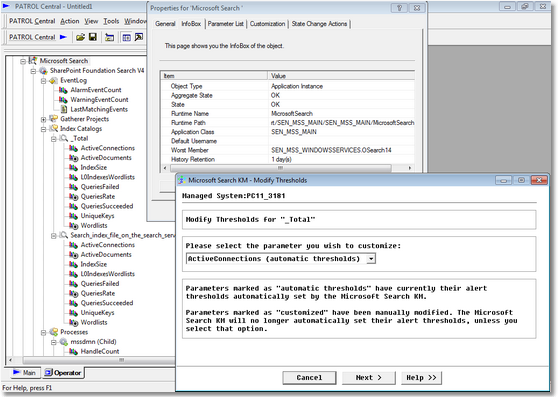Click the Cancel button
Viewport: 558px width, 399px height.
309,378
